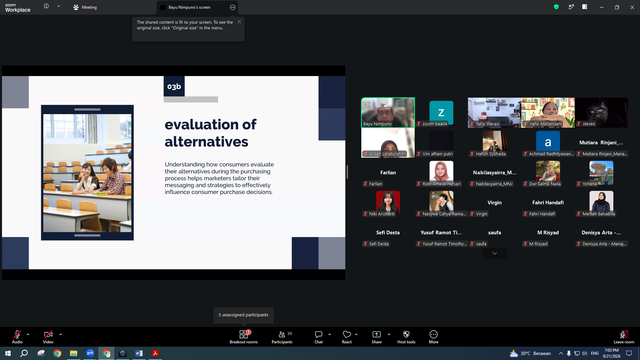
Task: Open Windows taskbar search
Action: click(24, 353)
